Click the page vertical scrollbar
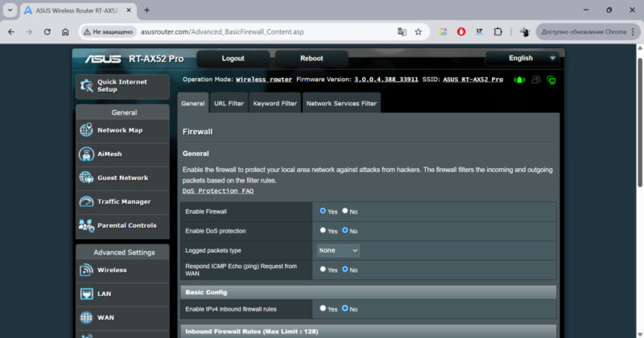The height and width of the screenshot is (338, 644). coord(639,123)
